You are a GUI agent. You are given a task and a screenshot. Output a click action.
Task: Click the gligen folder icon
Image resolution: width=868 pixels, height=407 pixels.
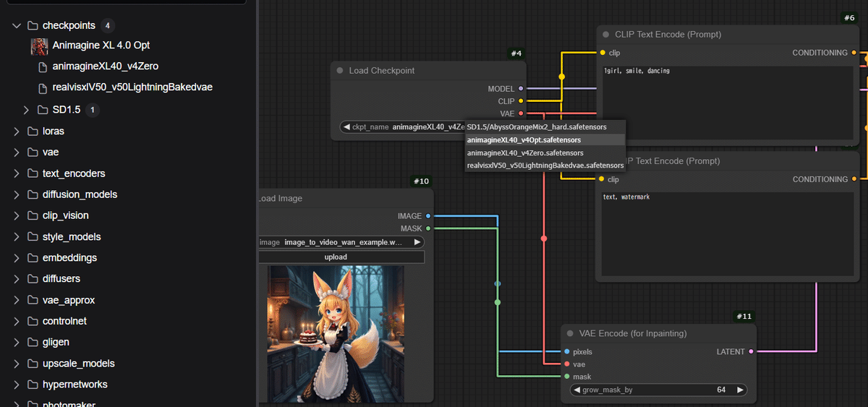pyautogui.click(x=33, y=342)
